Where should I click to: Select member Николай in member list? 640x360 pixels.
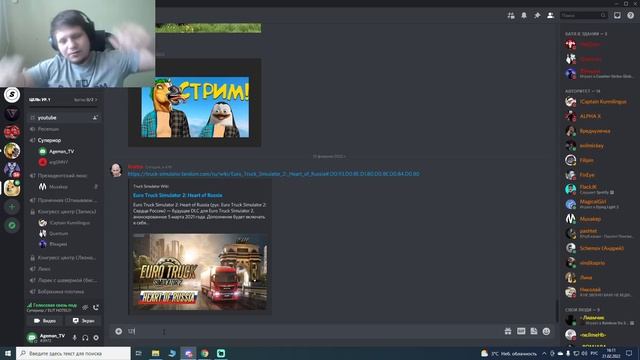598,292
